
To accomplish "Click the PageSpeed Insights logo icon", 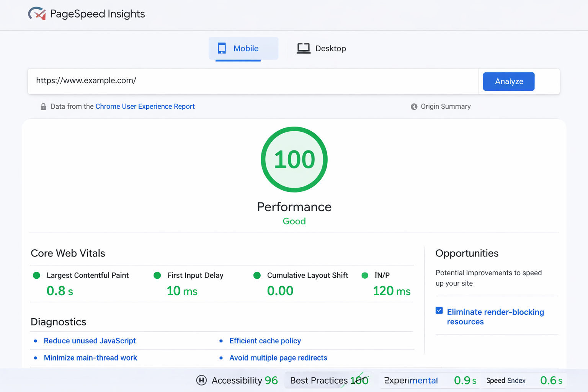I will tap(37, 14).
